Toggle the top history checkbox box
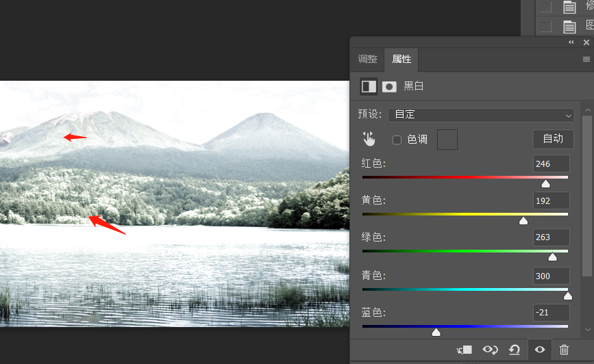The height and width of the screenshot is (364, 594). [546, 7]
